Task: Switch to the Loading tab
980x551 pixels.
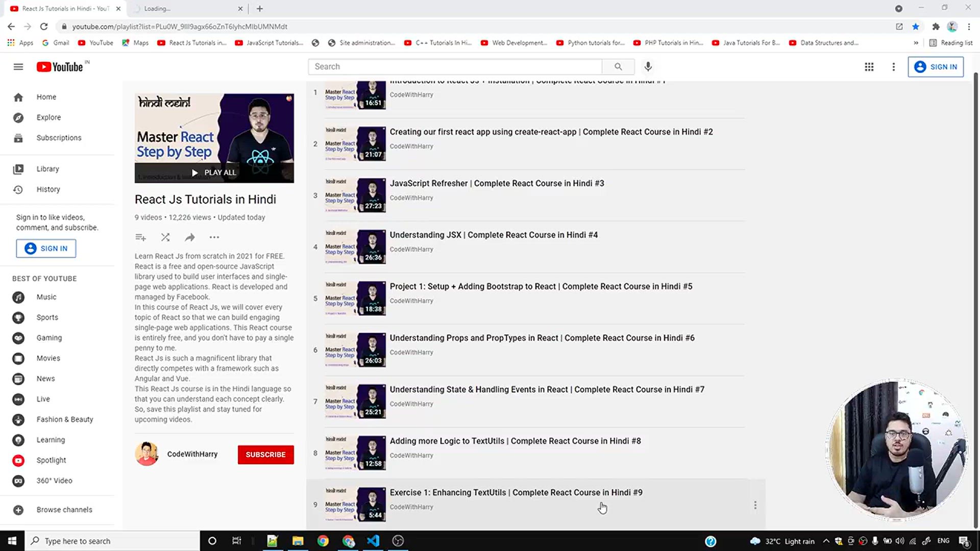Action: click(x=187, y=9)
